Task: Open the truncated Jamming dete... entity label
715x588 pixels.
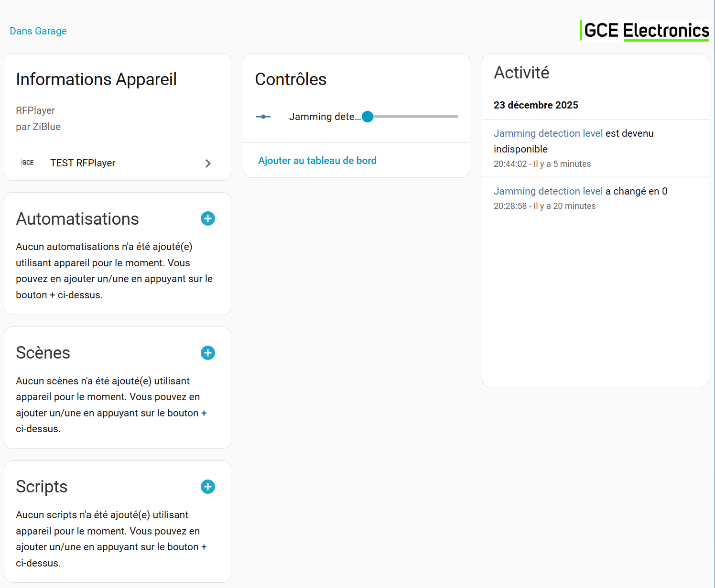Action: click(325, 117)
